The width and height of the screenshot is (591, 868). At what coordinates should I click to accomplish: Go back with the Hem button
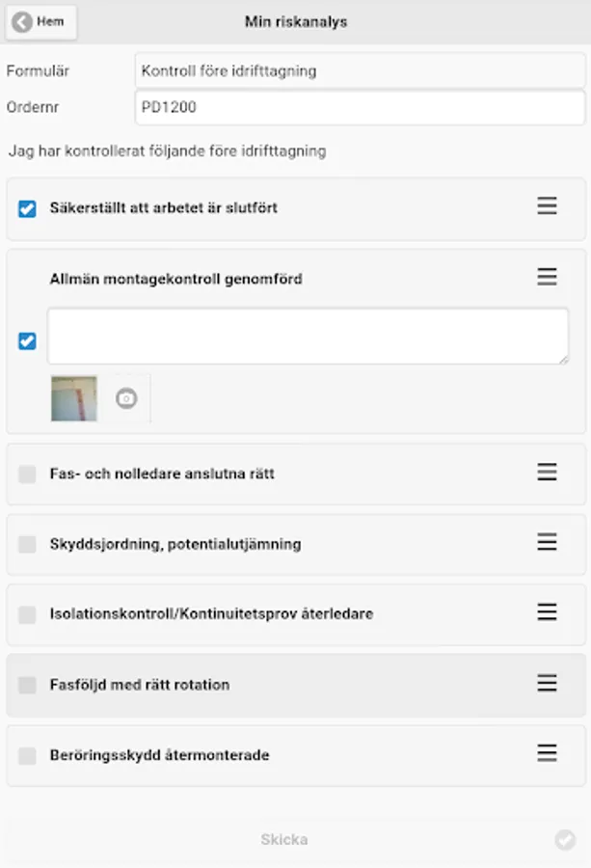tap(40, 22)
